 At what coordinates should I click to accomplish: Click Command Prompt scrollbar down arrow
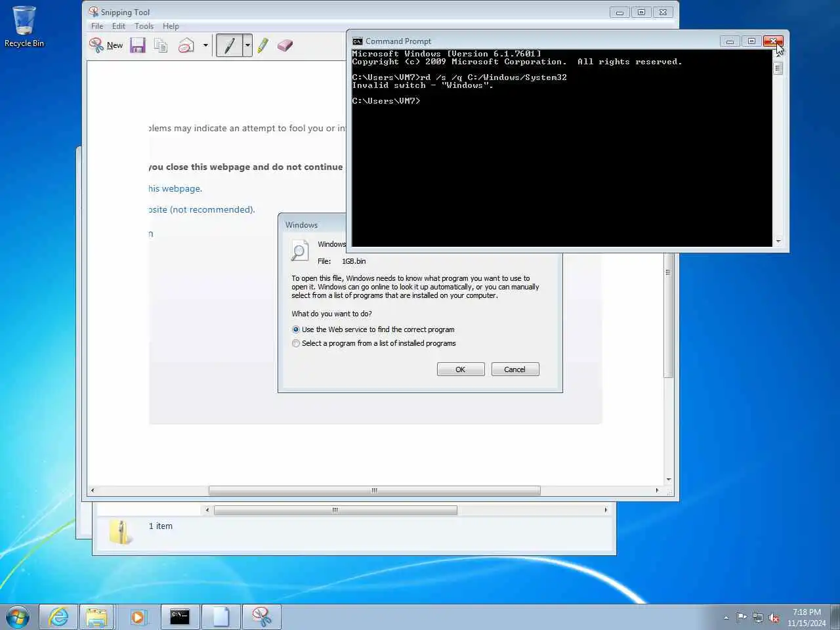coord(778,241)
